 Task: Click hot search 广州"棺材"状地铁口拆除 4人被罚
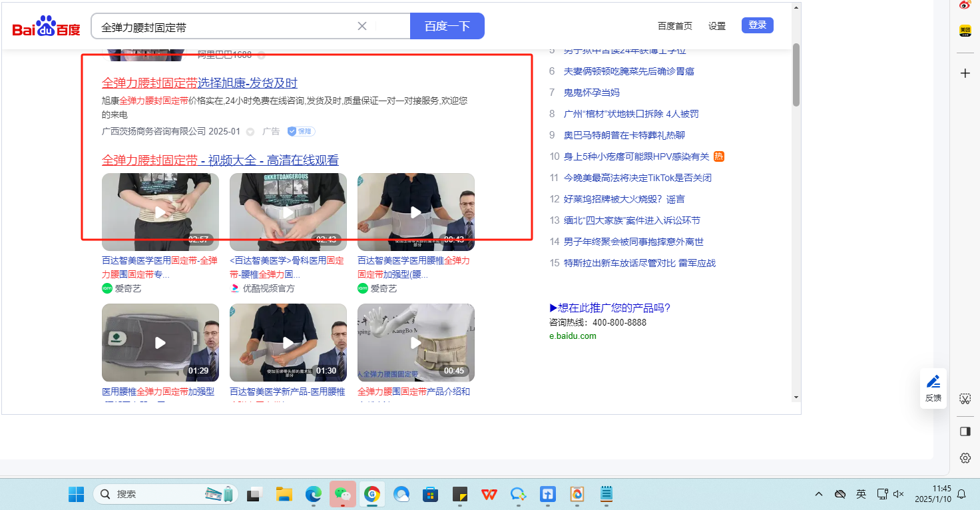click(631, 114)
